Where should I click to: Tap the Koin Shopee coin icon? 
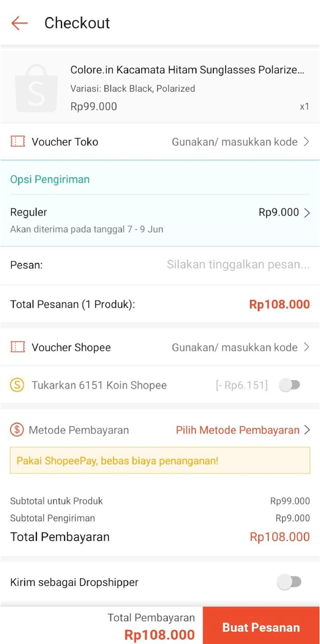coord(17,385)
